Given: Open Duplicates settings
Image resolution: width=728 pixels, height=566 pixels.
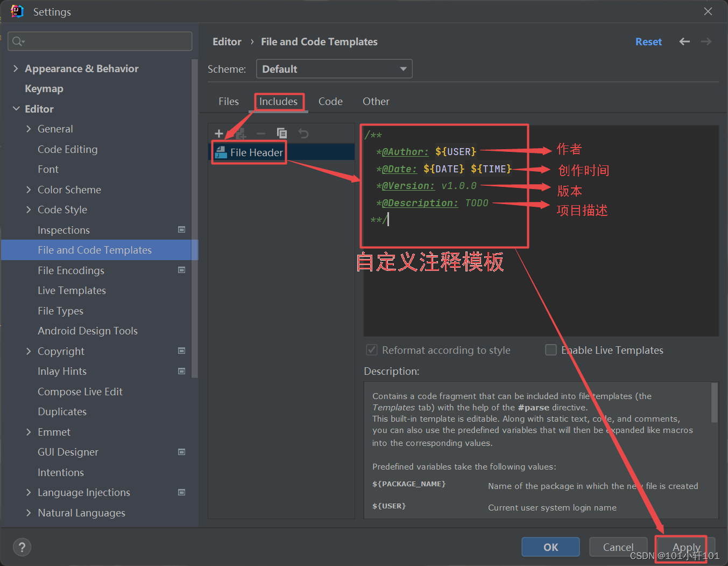Looking at the screenshot, I should [62, 411].
